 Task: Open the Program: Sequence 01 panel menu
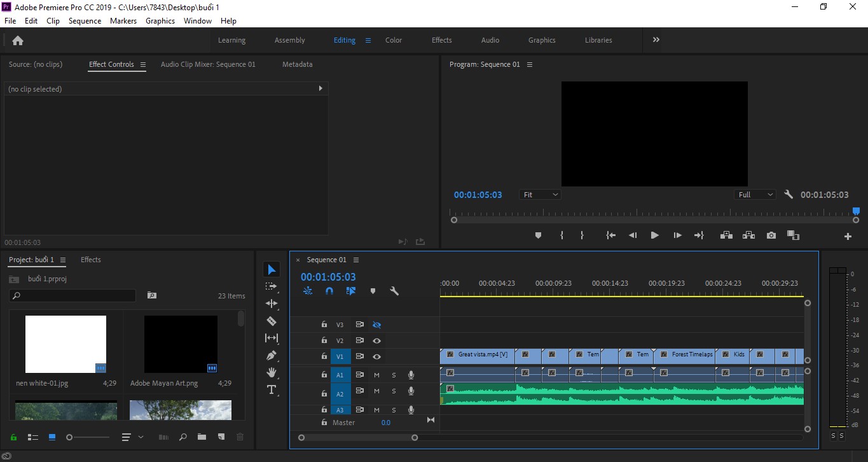pos(530,64)
